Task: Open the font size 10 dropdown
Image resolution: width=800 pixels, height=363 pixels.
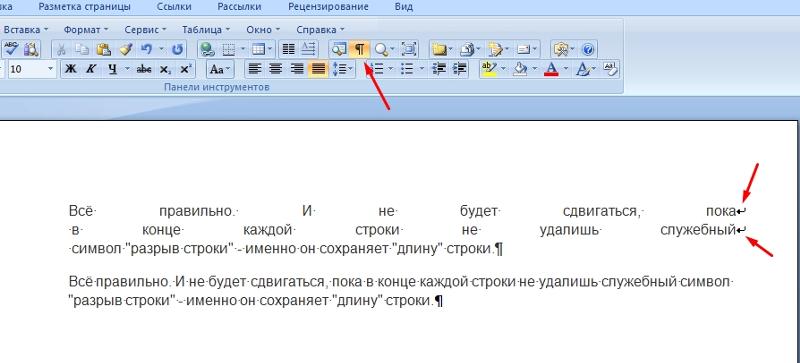Action: 51,69
